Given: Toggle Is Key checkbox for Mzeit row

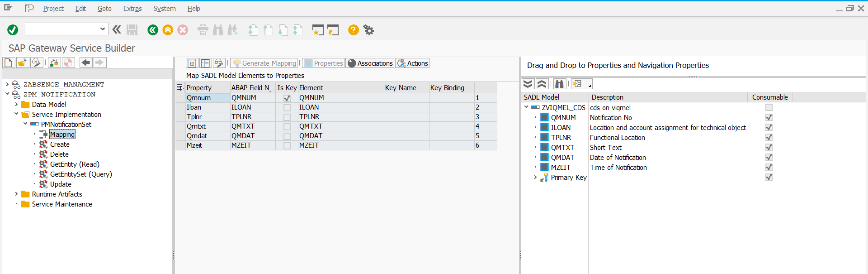Looking at the screenshot, I should tap(287, 145).
